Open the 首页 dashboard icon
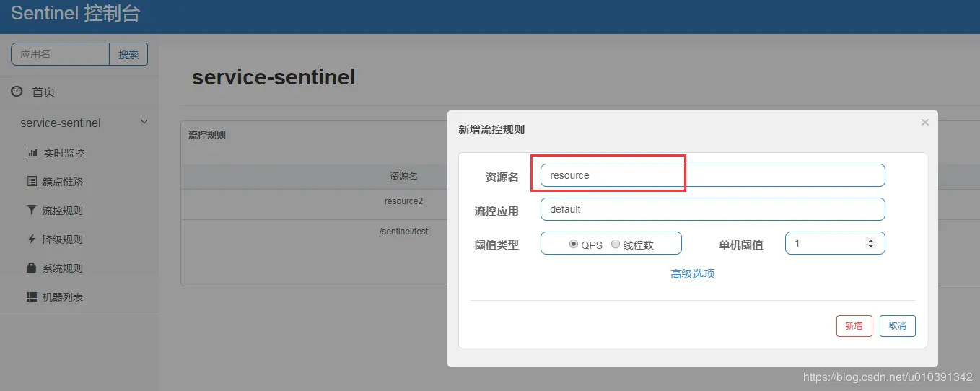Viewport: 980px width, 391px height. pyautogui.click(x=17, y=92)
